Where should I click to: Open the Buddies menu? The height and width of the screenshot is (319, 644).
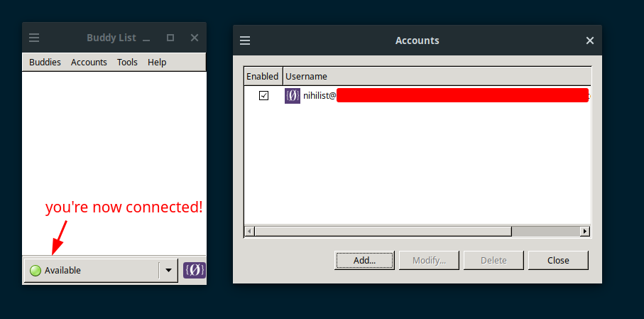[45, 62]
